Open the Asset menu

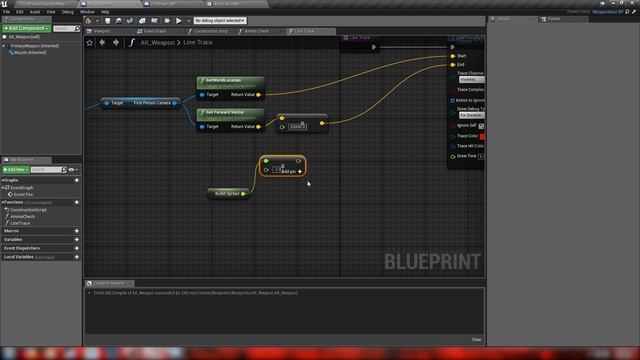(x=35, y=12)
